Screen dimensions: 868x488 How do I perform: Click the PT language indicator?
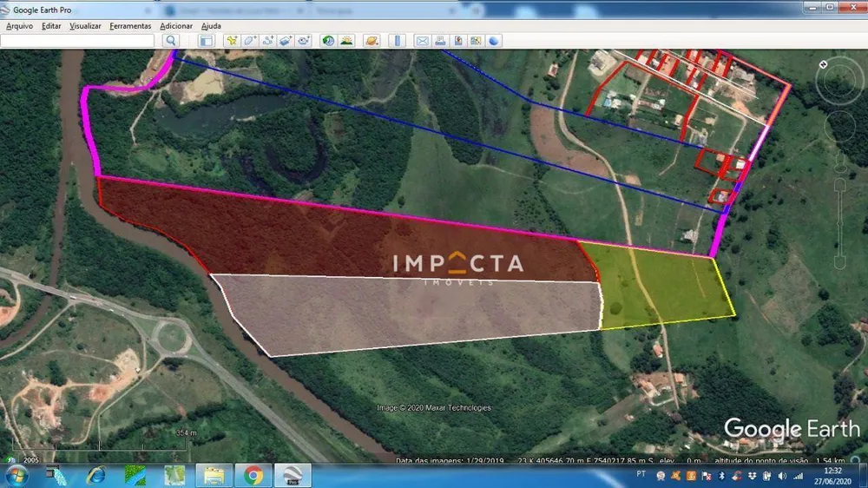coord(641,474)
